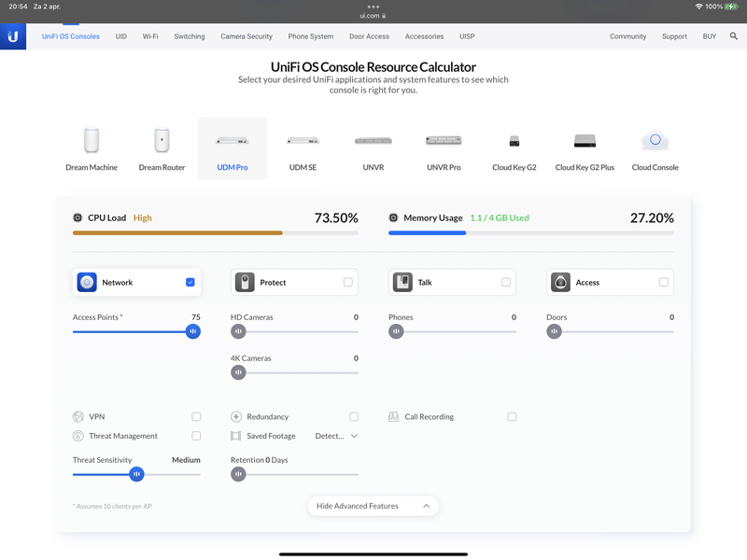
Task: Click the BUY link
Action: (x=710, y=36)
